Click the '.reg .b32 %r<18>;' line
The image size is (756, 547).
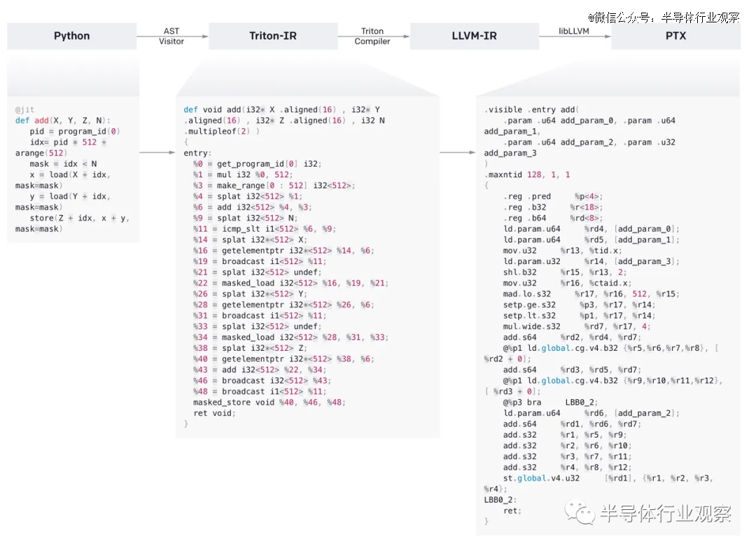pyautogui.click(x=553, y=207)
